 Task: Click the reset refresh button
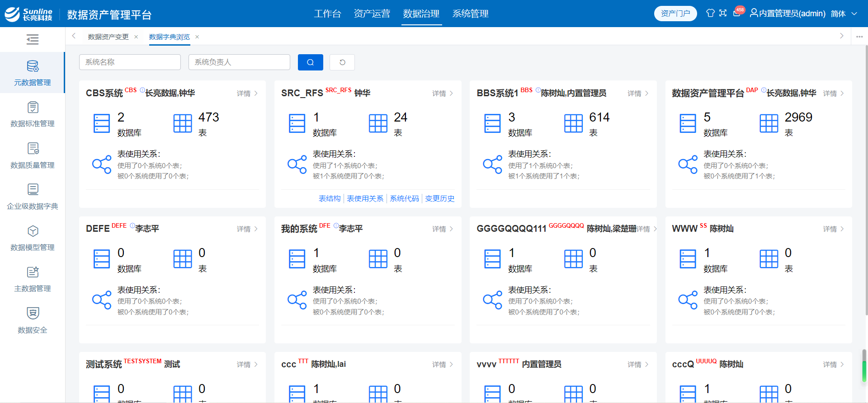(x=342, y=62)
